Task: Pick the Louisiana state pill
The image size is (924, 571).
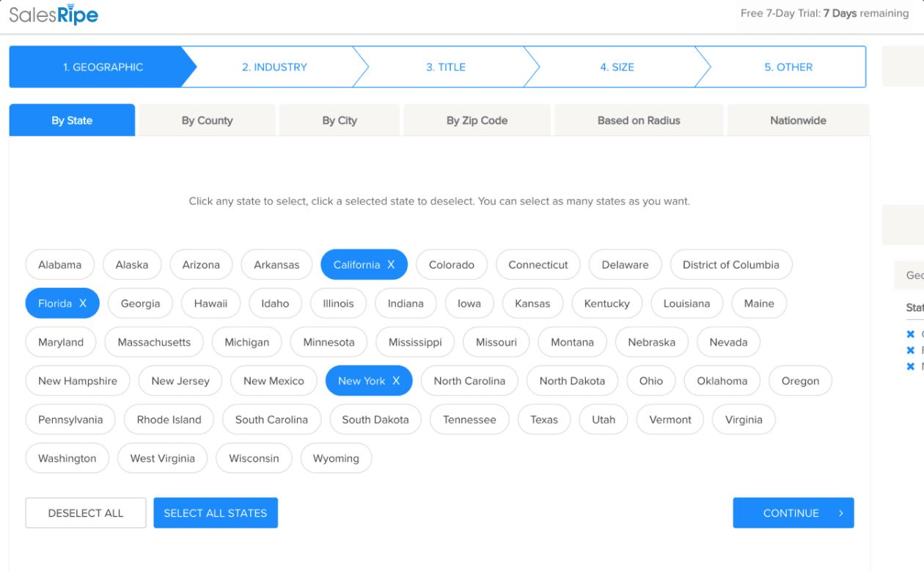Action: click(x=686, y=304)
